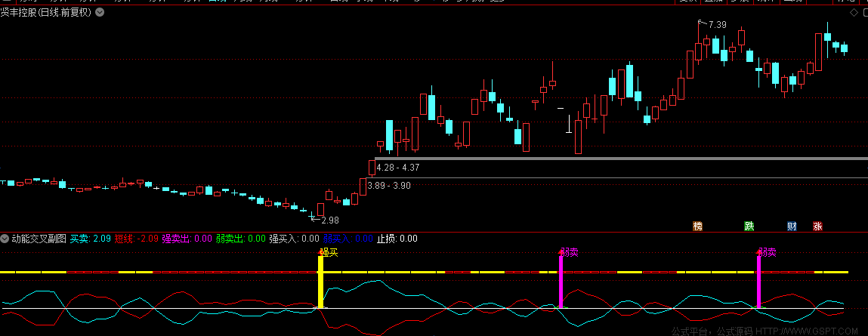This screenshot has height=336, width=868.
Task: Click the first magenta 弱卖 signal bar
Action: tap(561, 282)
